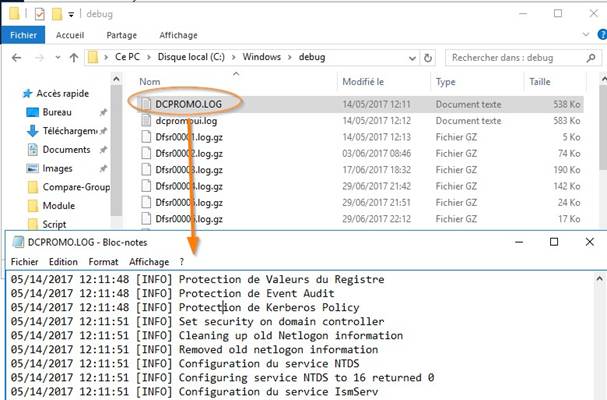Click the Properties checkmark icon in title bar

[x=39, y=14]
